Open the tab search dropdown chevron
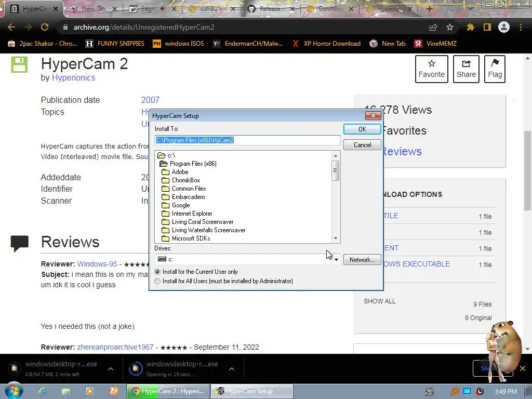This screenshot has width=532, height=399. coord(470,9)
